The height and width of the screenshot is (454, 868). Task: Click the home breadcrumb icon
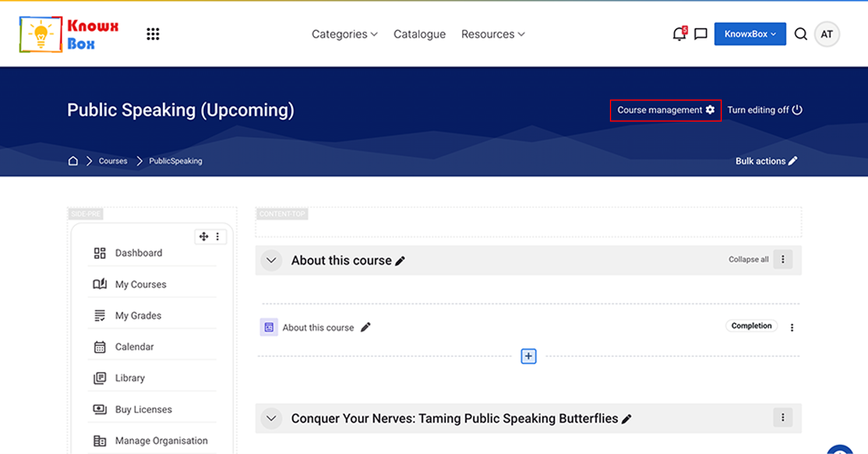pyautogui.click(x=73, y=161)
